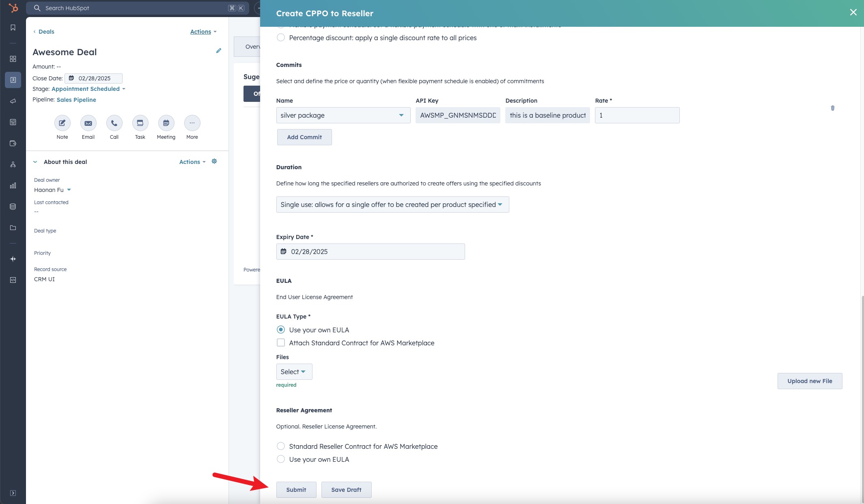
Task: Click the Expiry Date input field
Action: pyautogui.click(x=370, y=252)
